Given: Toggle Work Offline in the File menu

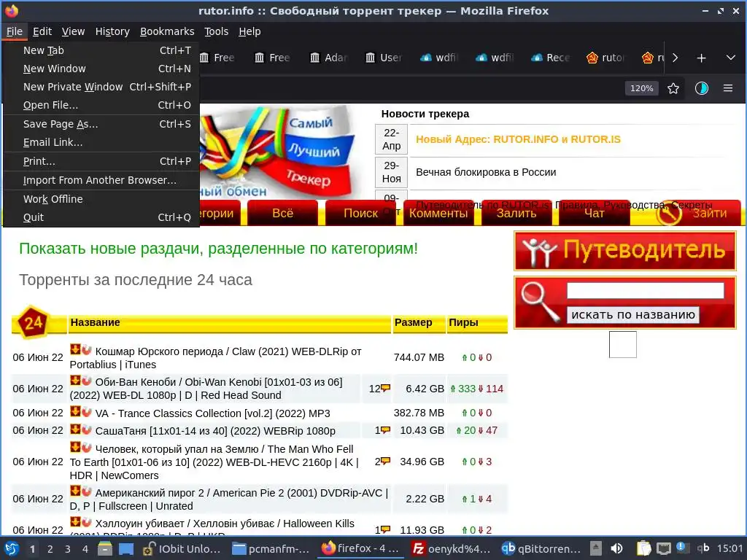Looking at the screenshot, I should click(101, 199).
